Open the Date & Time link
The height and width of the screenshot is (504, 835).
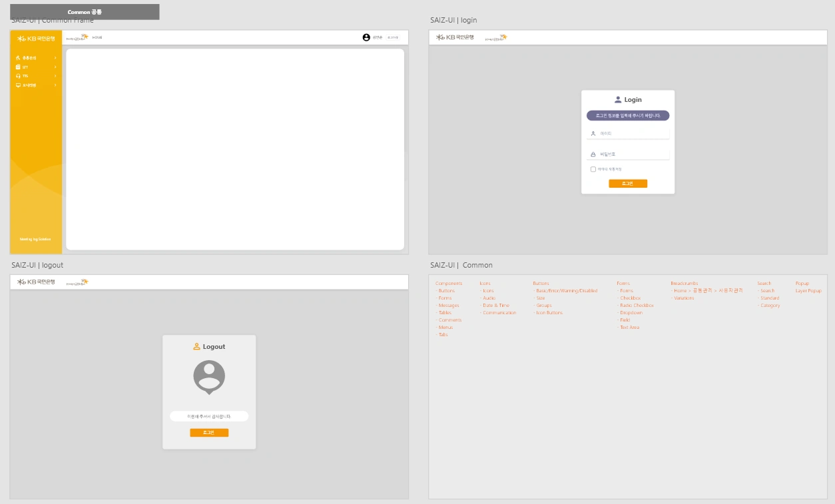[x=495, y=306]
